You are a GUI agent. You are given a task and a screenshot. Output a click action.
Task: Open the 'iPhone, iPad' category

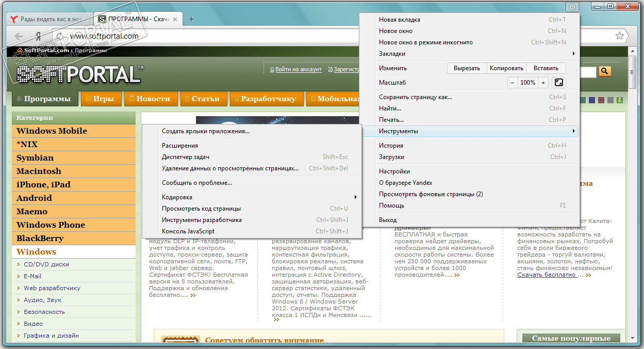pyautogui.click(x=73, y=185)
